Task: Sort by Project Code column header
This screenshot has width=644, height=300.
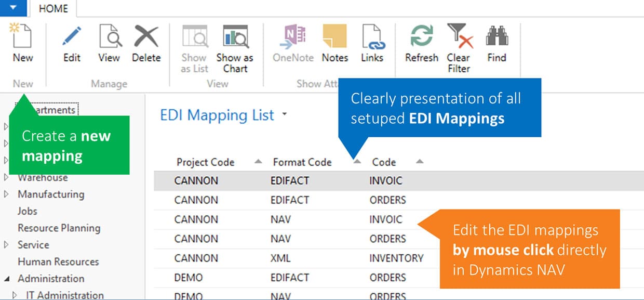Action: point(205,162)
